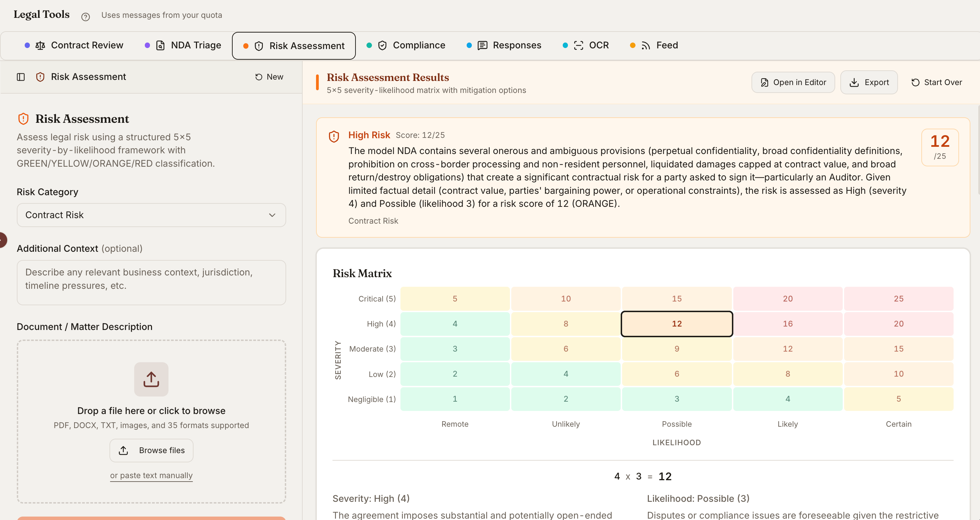Click the 'Risk Assessment Results' heading
This screenshot has height=520, width=980.
tap(388, 77)
